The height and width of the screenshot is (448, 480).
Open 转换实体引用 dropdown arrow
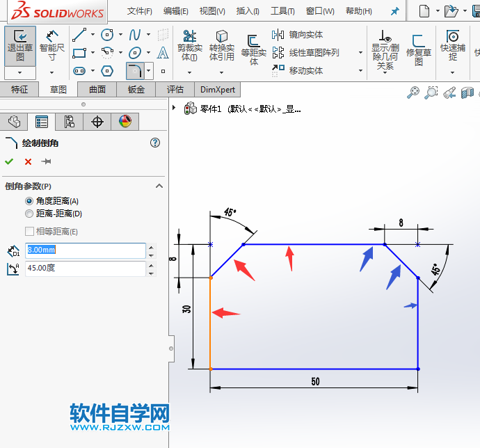point(221,72)
